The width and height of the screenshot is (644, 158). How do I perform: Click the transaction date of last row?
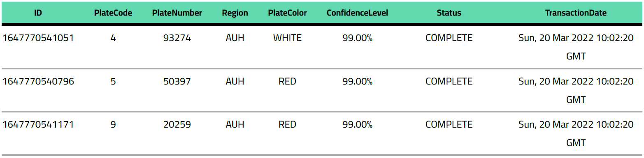click(x=576, y=133)
